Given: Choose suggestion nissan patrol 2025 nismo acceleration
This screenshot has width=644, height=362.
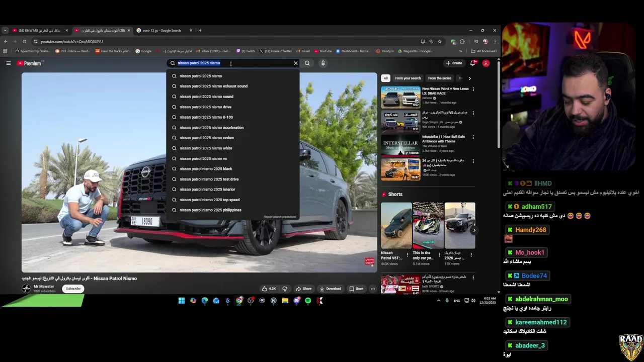Looking at the screenshot, I should click(x=233, y=127).
